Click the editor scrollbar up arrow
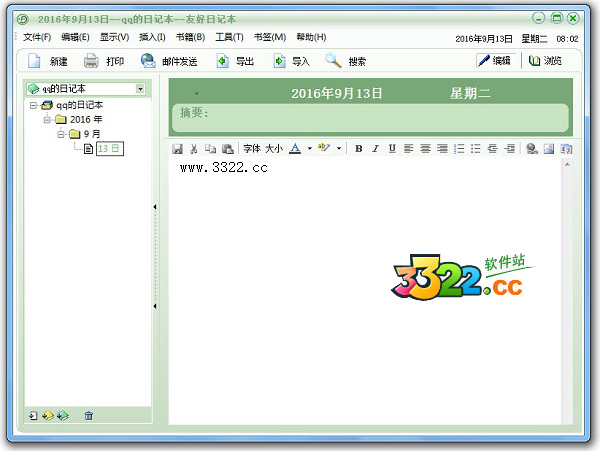Viewport: 600px width, 451px height. pyautogui.click(x=567, y=164)
